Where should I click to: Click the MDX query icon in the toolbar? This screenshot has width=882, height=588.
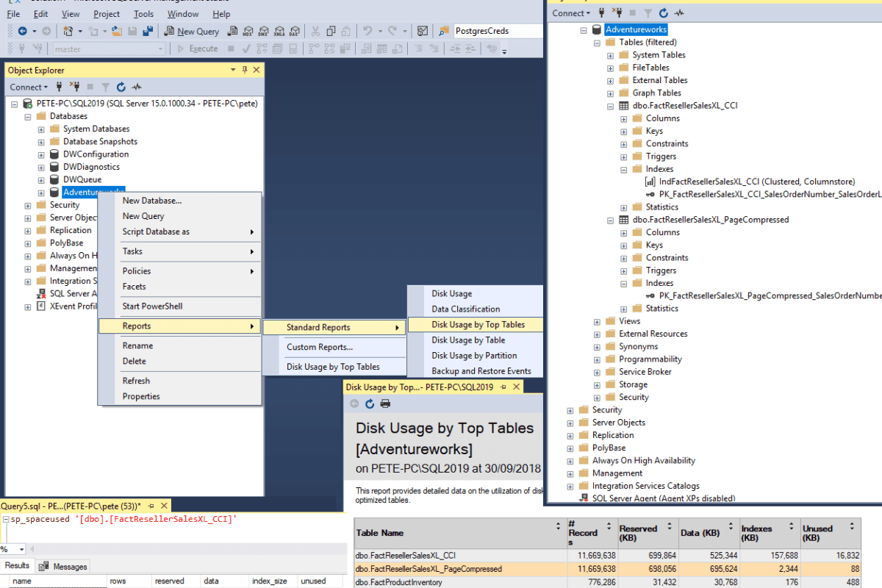[248, 31]
